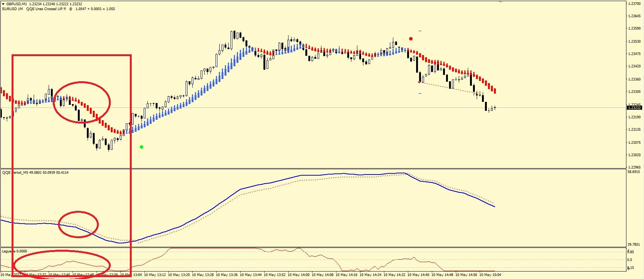The image size is (644, 279).
Task: Click time label 10 May 14:48
Action: pos(442,275)
